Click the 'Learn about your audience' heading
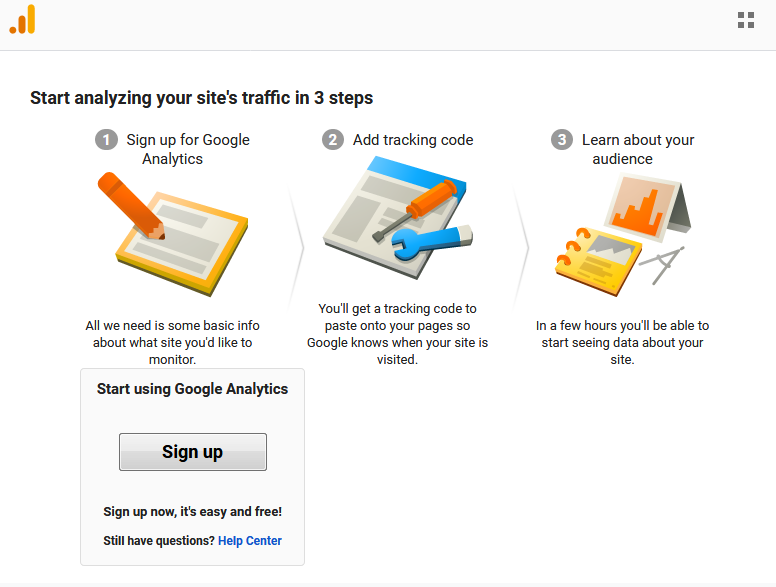Viewport: 776px width, 587px height. pos(637,149)
